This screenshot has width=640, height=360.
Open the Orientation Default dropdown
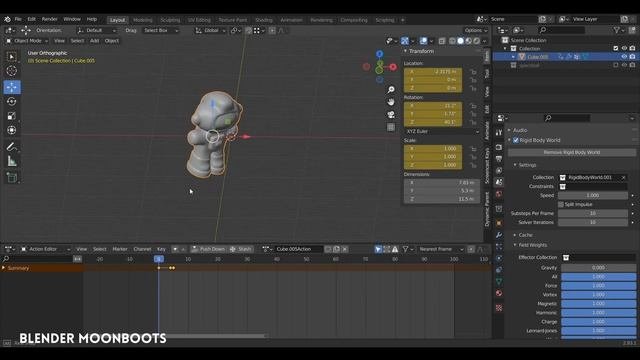(x=97, y=31)
